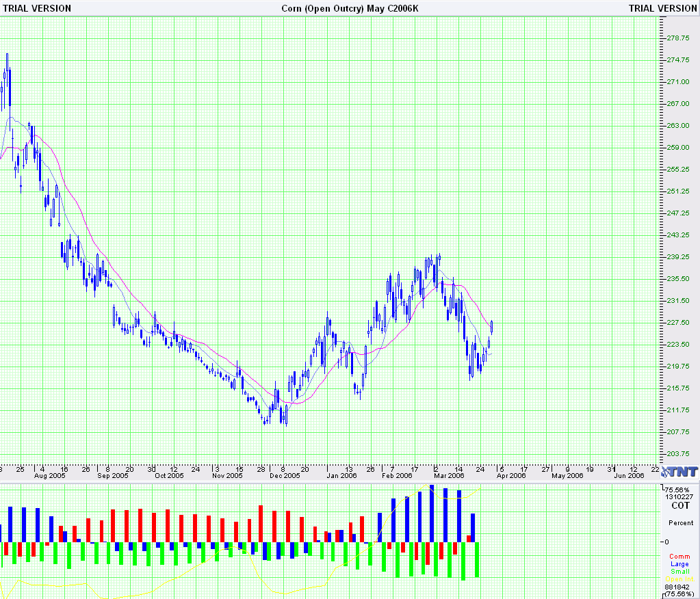Click the blue Large legend entry
Image resolution: width=700 pixels, height=599 pixels.
click(679, 563)
